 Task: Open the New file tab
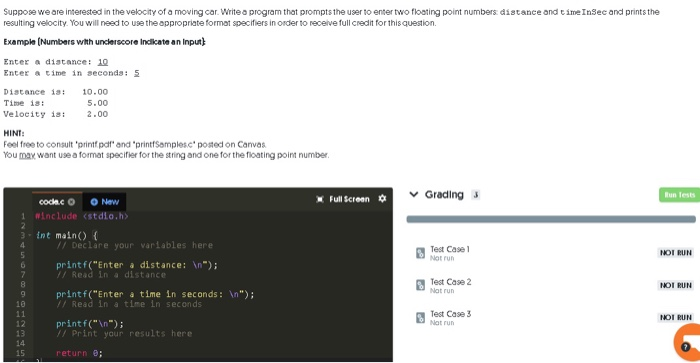(104, 202)
